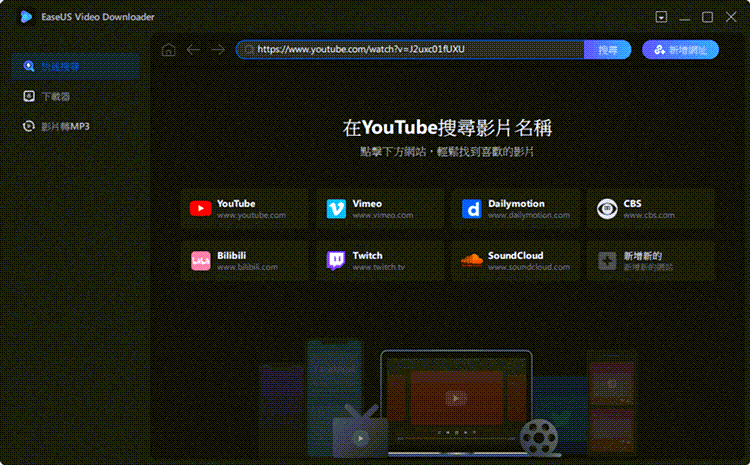Click the Twitch purple logo icon

coord(336,261)
